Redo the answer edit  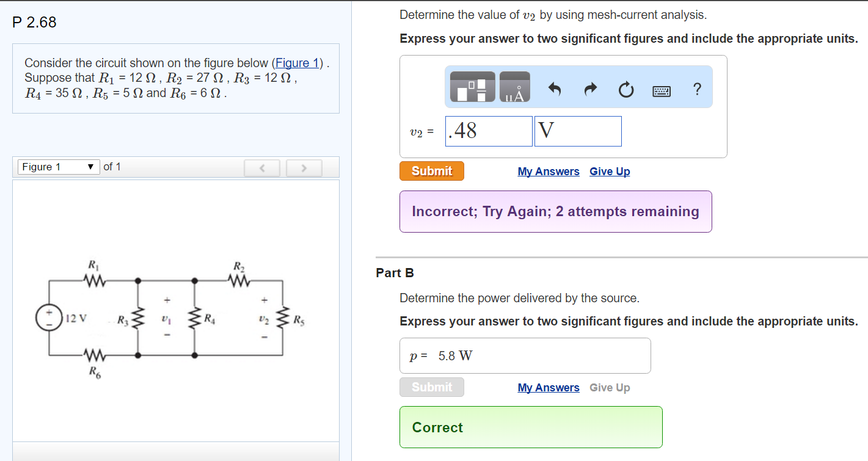[590, 90]
